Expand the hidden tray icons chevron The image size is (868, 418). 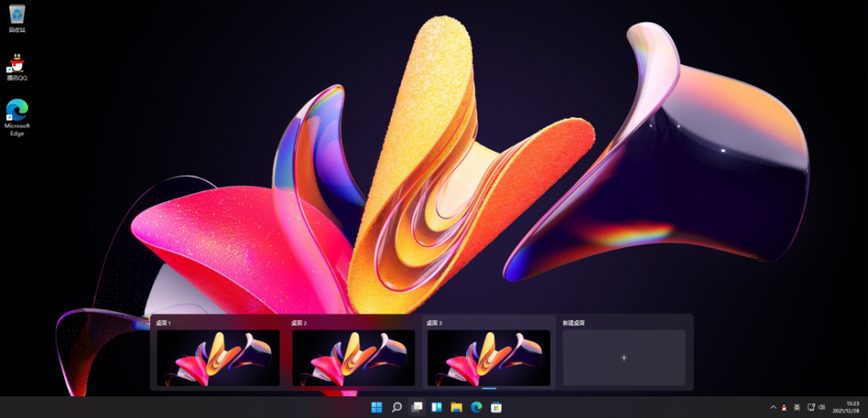(x=773, y=407)
